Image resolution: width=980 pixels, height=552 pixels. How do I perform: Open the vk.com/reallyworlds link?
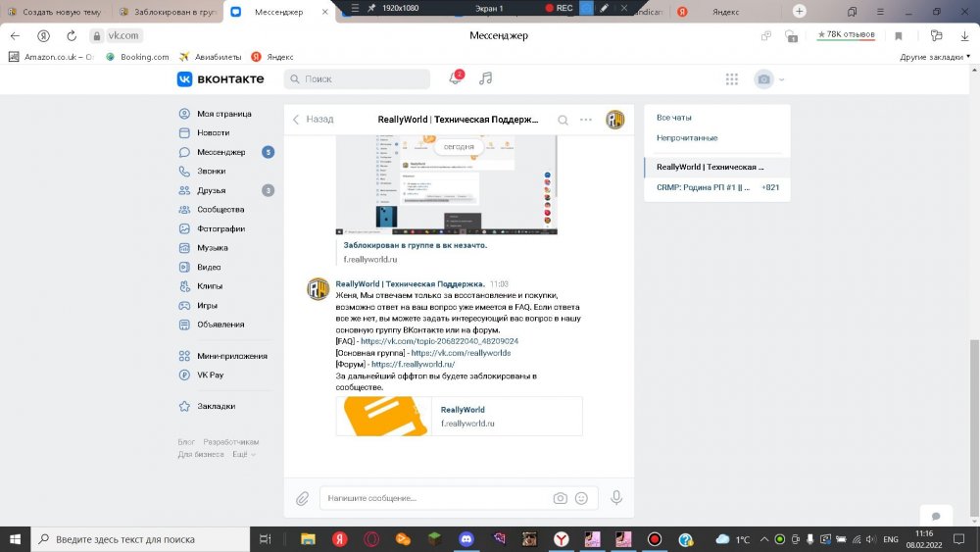click(x=461, y=353)
